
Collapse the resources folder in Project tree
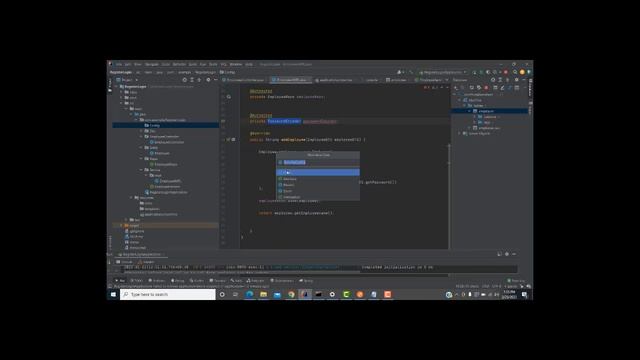(131, 198)
